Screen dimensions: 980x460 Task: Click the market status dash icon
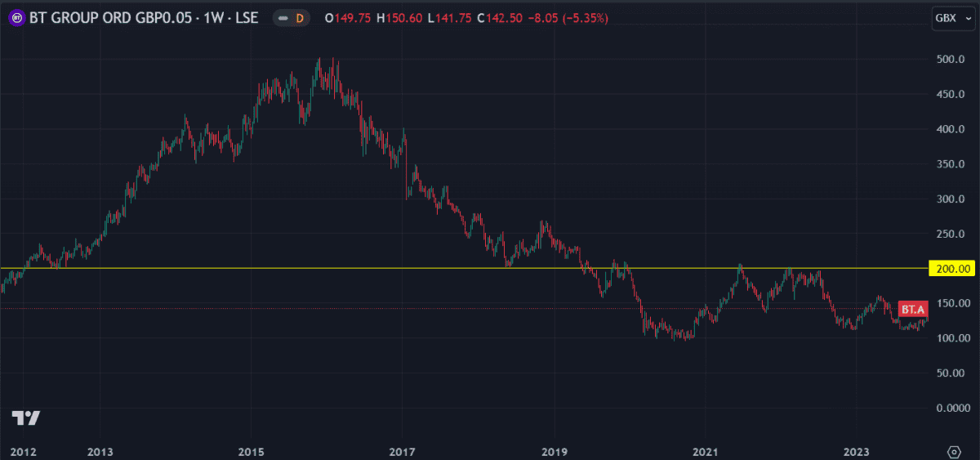[284, 18]
